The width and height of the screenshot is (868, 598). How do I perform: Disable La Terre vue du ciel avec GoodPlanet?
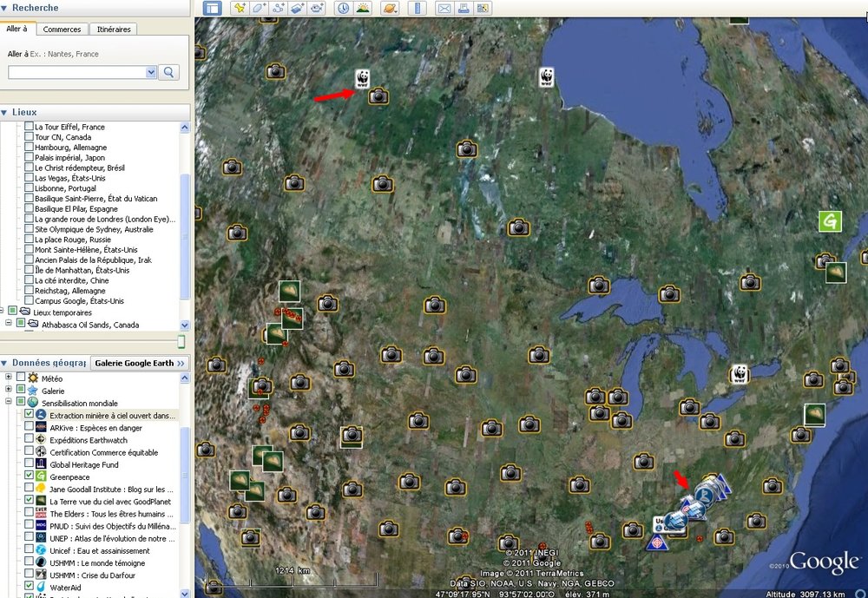[29, 500]
